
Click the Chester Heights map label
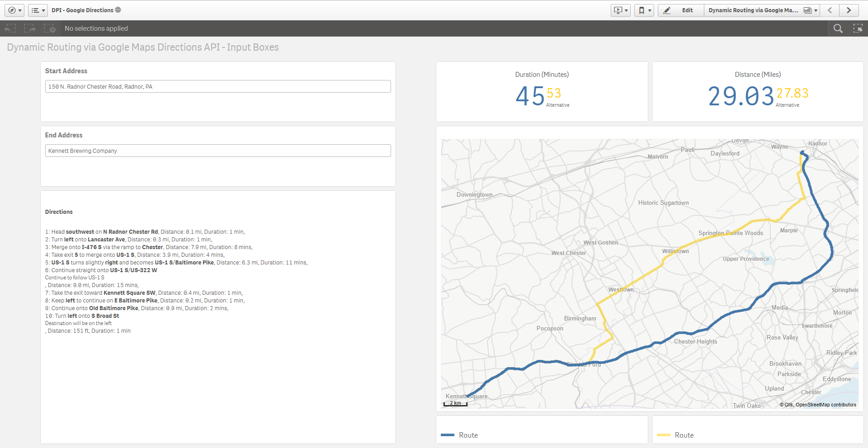pyautogui.click(x=695, y=341)
